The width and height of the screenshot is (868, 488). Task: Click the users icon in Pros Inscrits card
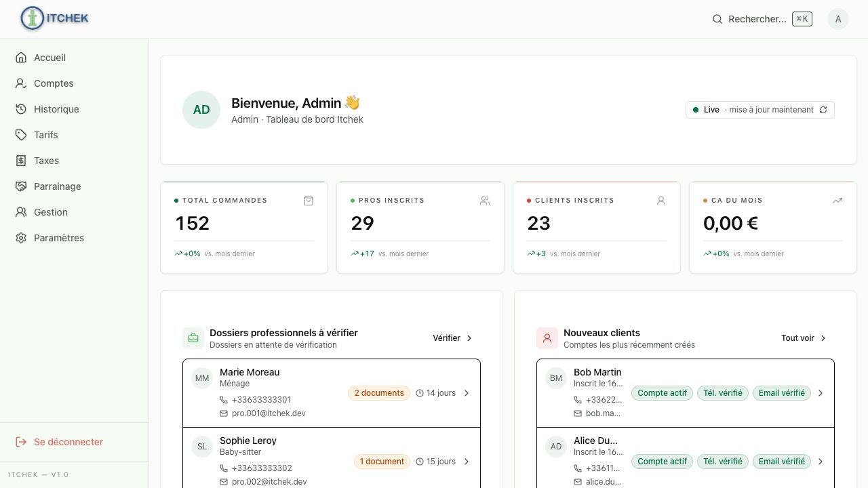tap(485, 201)
